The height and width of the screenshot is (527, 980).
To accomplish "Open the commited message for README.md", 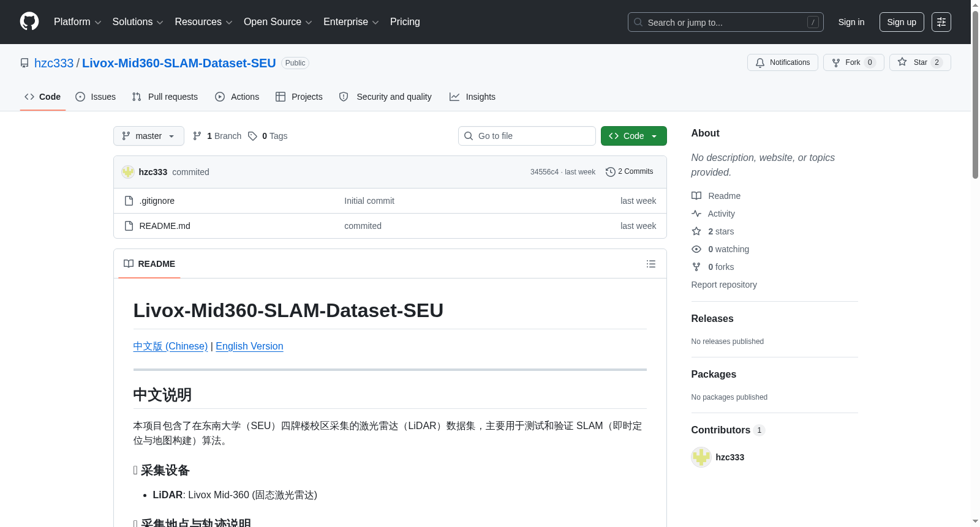I will (x=363, y=226).
